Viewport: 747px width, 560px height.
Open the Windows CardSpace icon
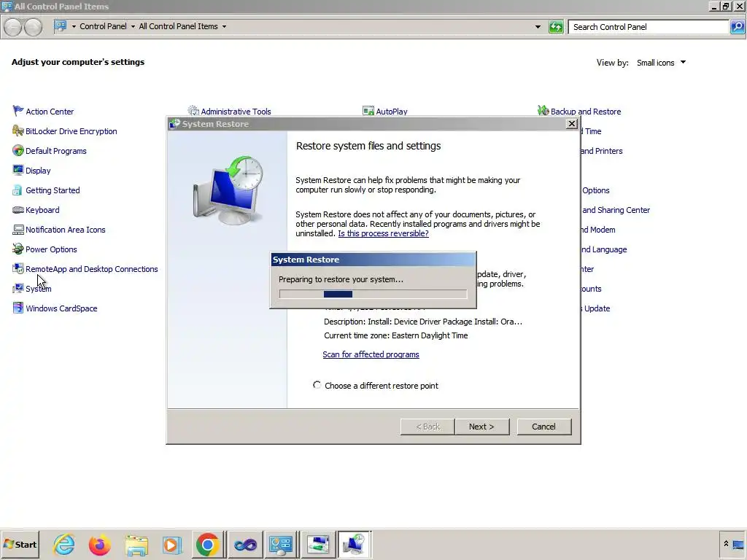coord(18,308)
